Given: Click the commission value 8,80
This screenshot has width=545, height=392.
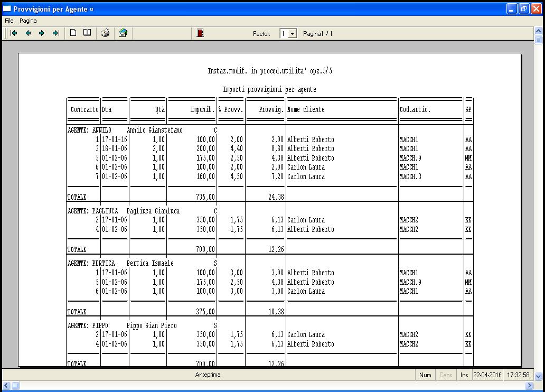Looking at the screenshot, I should pos(277,148).
